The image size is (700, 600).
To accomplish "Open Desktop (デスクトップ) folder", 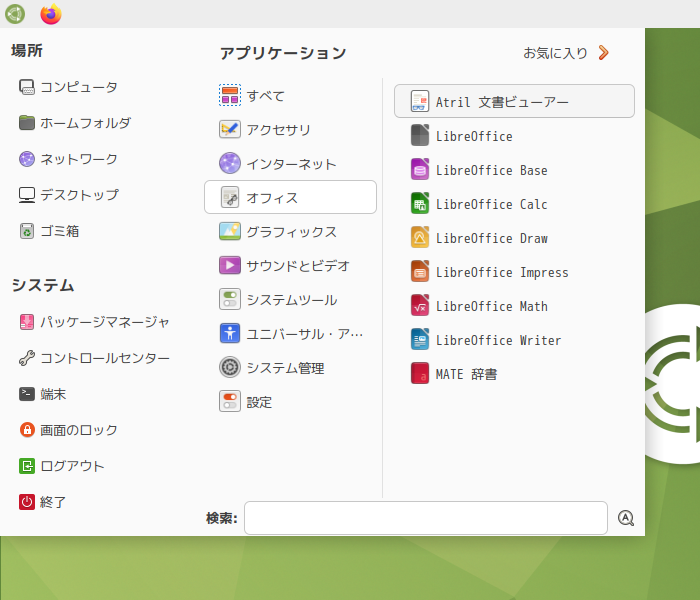I will [69, 195].
